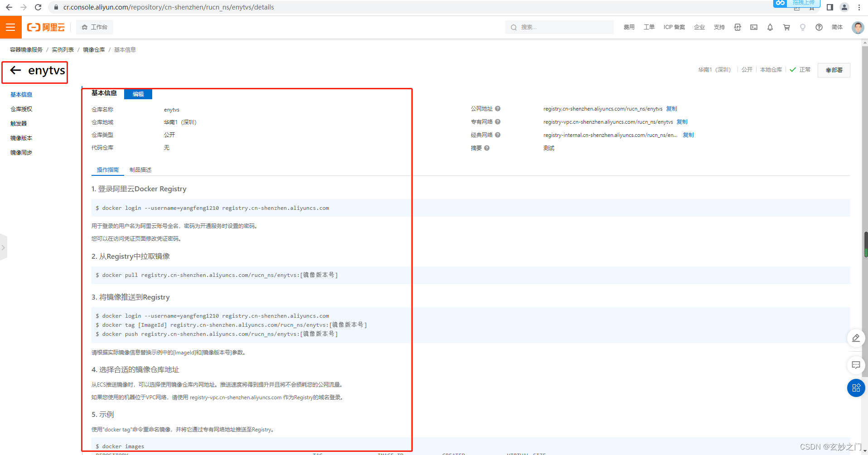The image size is (868, 455).
Task: Switch to the 制品描述 tab
Action: [140, 170]
